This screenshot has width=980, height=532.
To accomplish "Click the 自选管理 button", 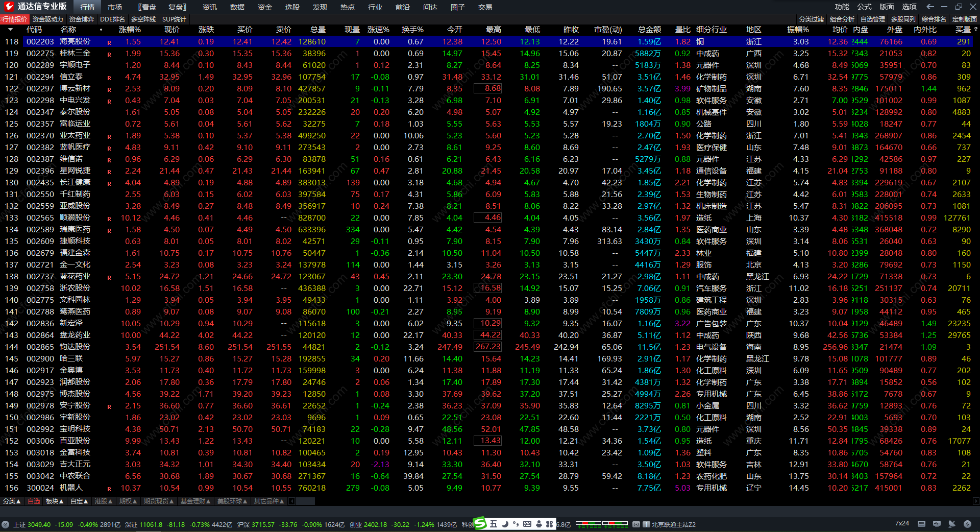I will (x=873, y=19).
